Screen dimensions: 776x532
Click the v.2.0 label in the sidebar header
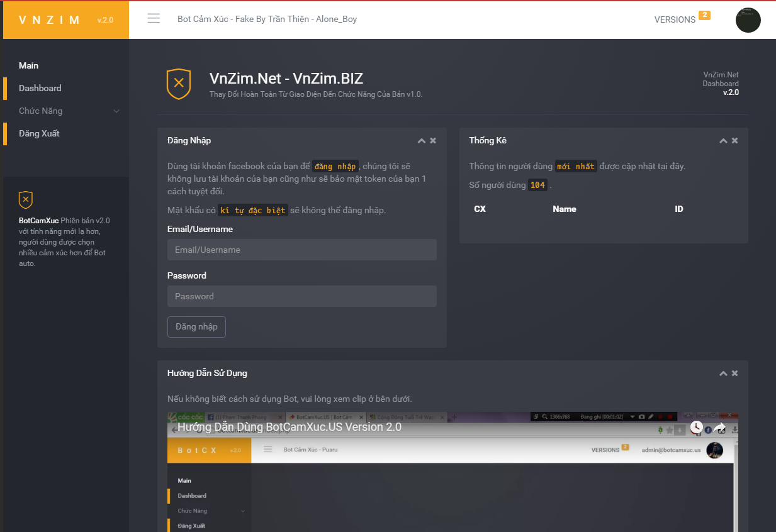tap(105, 20)
